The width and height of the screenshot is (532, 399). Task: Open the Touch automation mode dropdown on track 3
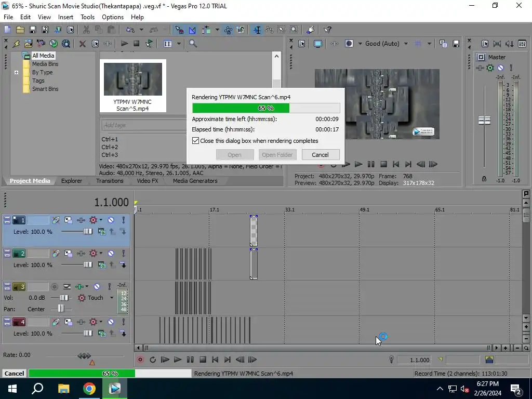[112, 298]
